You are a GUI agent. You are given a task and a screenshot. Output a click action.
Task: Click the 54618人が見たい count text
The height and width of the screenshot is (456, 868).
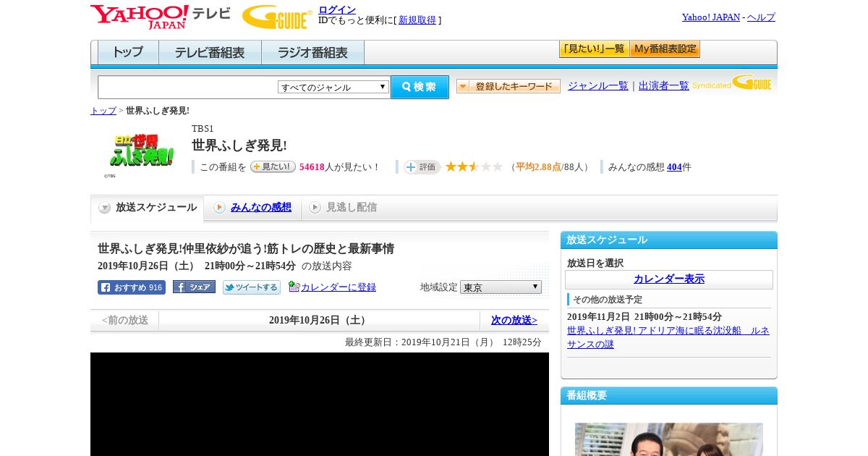point(339,167)
